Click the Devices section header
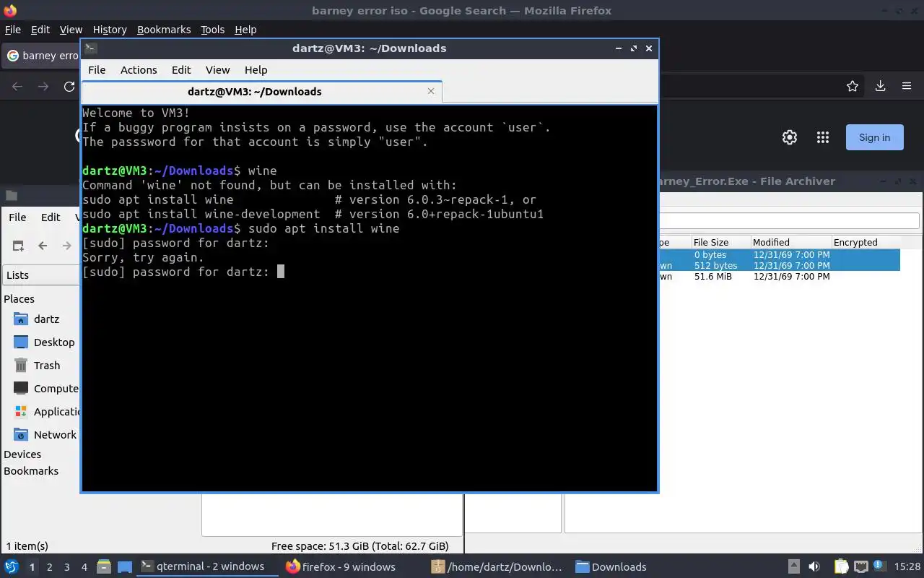924x578 pixels. coord(22,454)
